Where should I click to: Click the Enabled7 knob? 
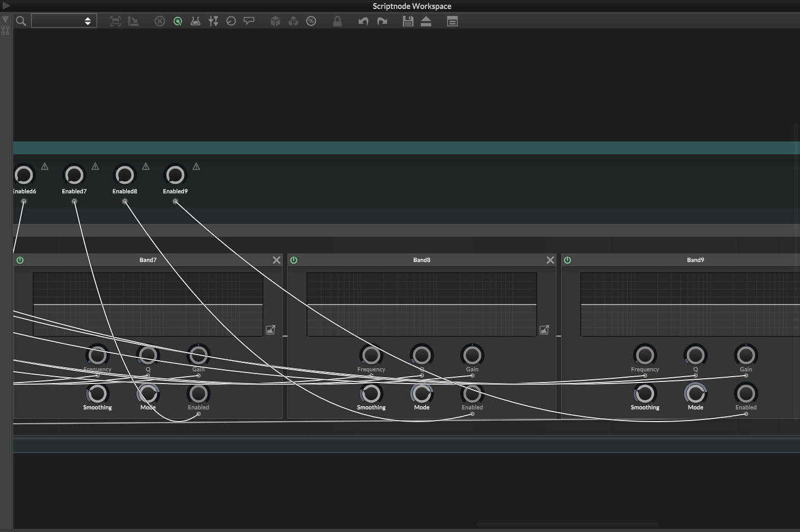(74, 175)
